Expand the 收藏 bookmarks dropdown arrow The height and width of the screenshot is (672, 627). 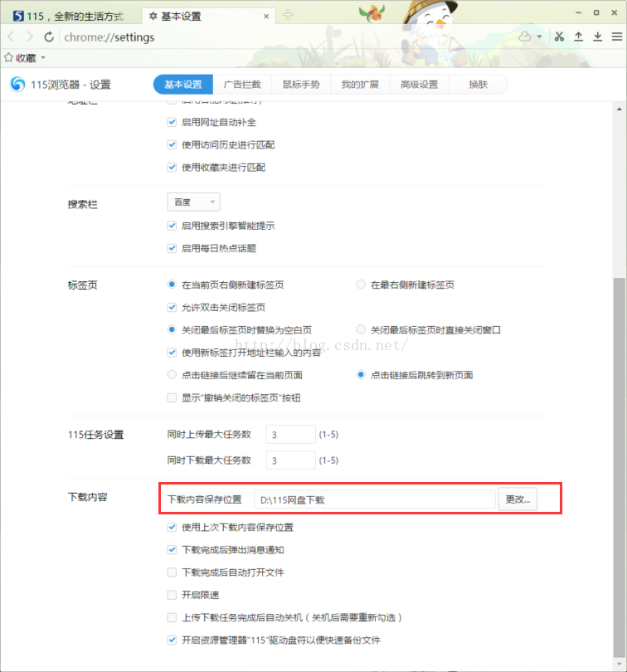[x=43, y=57]
